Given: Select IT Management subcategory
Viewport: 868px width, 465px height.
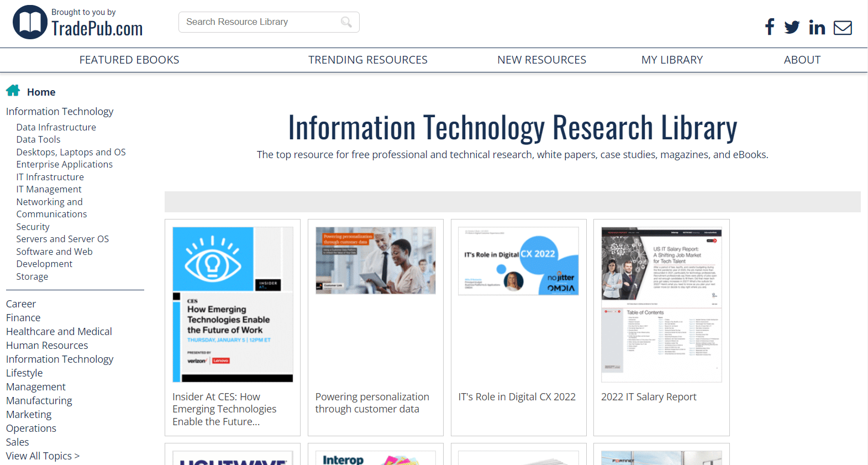Looking at the screenshot, I should pyautogui.click(x=49, y=189).
